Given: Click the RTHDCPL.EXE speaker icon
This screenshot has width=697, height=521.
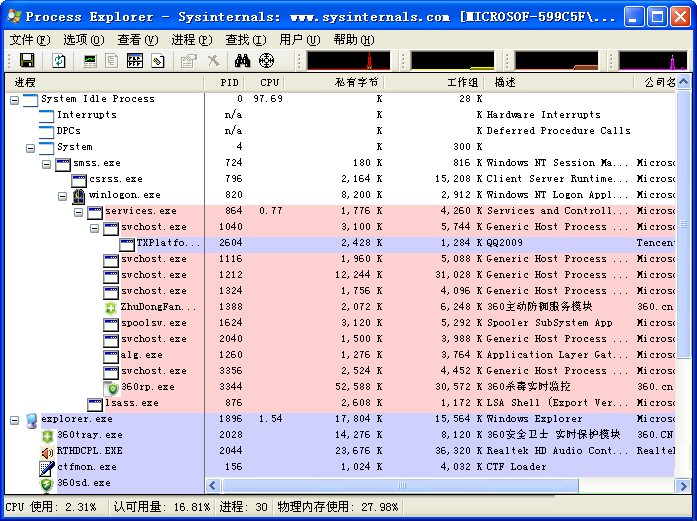Looking at the screenshot, I should pyautogui.click(x=47, y=451).
